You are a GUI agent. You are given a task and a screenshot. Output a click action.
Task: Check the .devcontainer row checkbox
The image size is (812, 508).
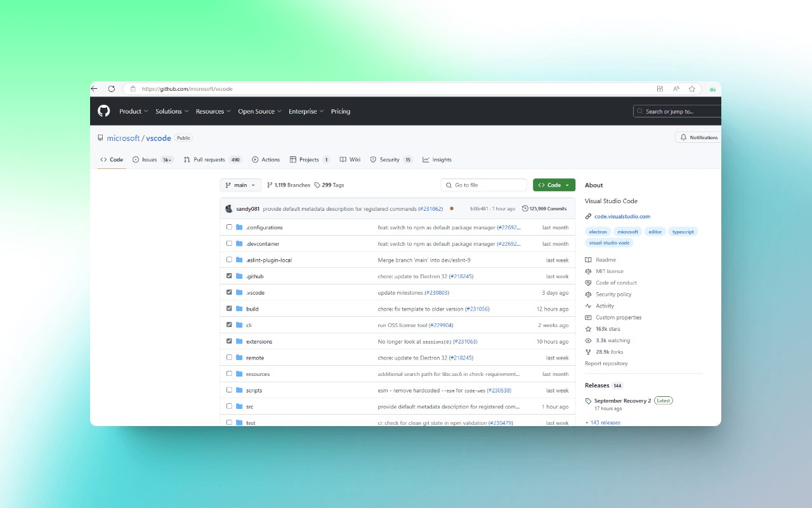[x=229, y=243]
